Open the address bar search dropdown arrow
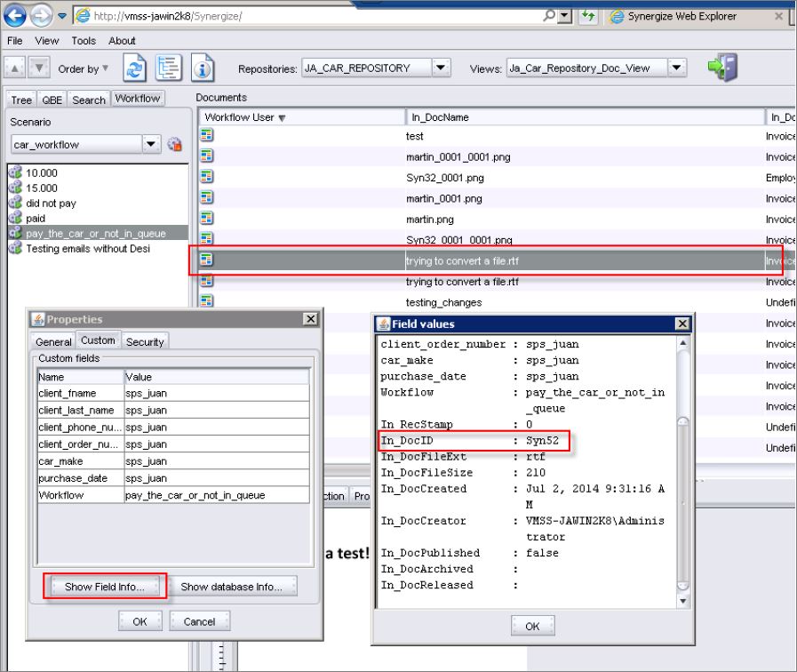This screenshot has height=672, width=797. pos(565,16)
